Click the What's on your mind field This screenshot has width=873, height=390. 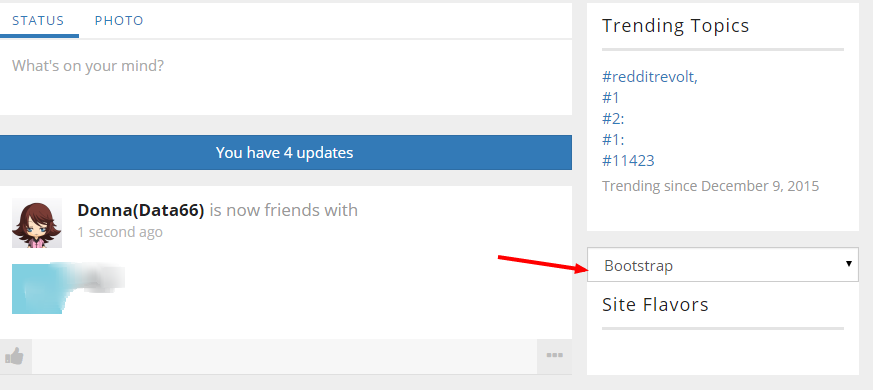pos(286,77)
